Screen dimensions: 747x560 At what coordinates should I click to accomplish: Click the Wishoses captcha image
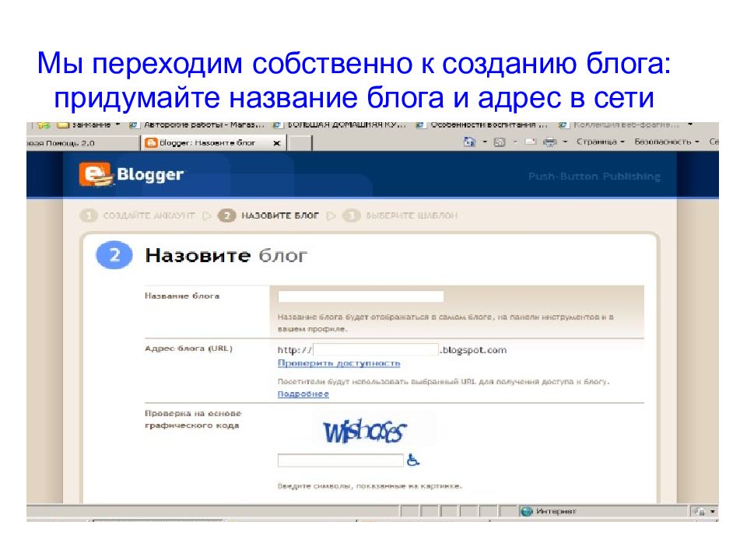[365, 429]
